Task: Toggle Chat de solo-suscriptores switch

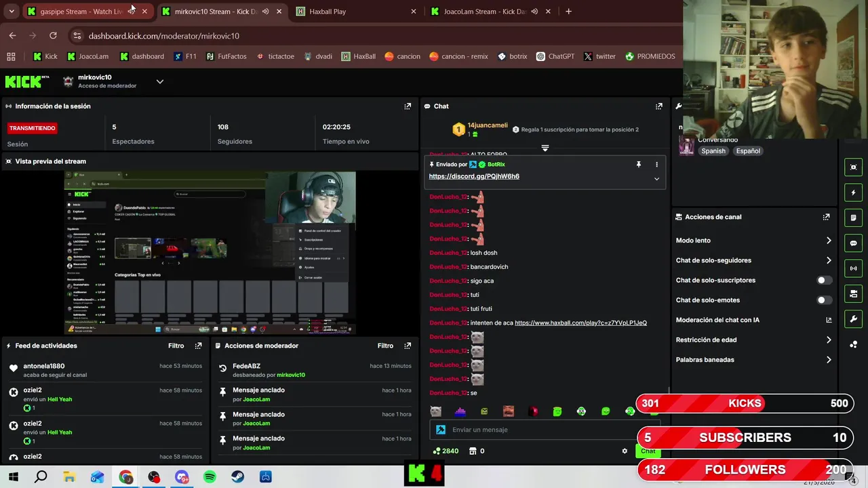Action: (824, 280)
